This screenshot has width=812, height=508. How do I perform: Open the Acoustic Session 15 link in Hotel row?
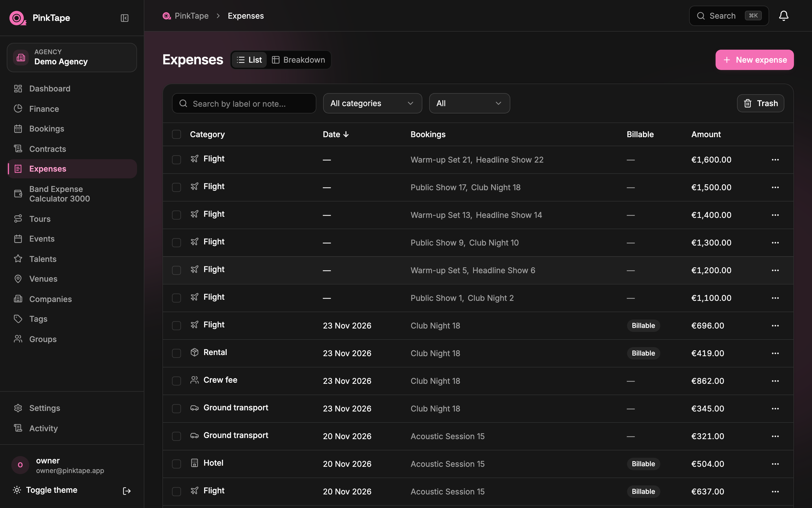pos(448,464)
